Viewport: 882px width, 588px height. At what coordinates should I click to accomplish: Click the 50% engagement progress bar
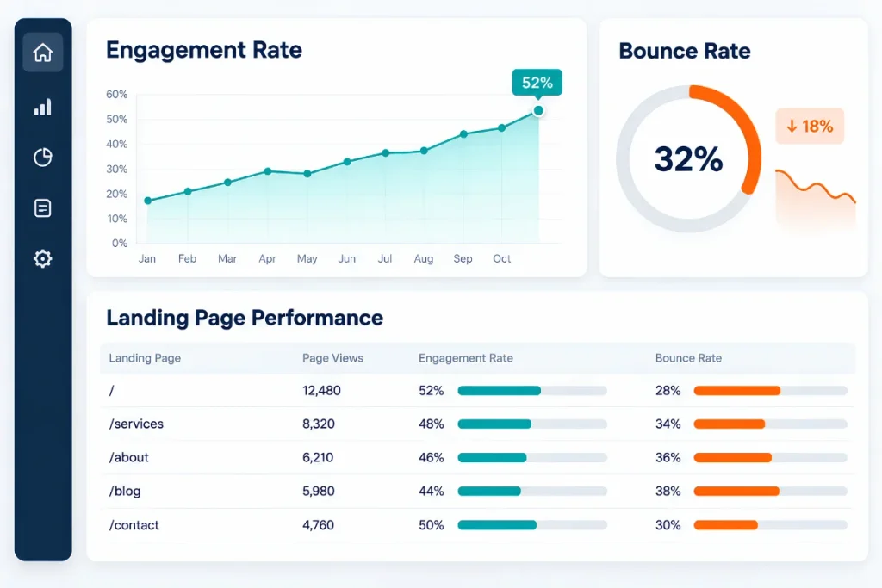(532, 525)
